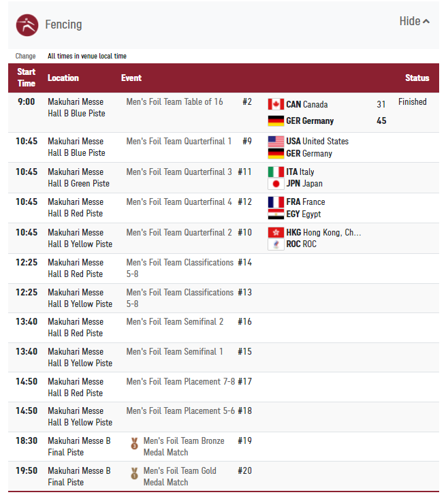Click the Canada flag icon
This screenshot has height=499, width=448.
[276, 104]
